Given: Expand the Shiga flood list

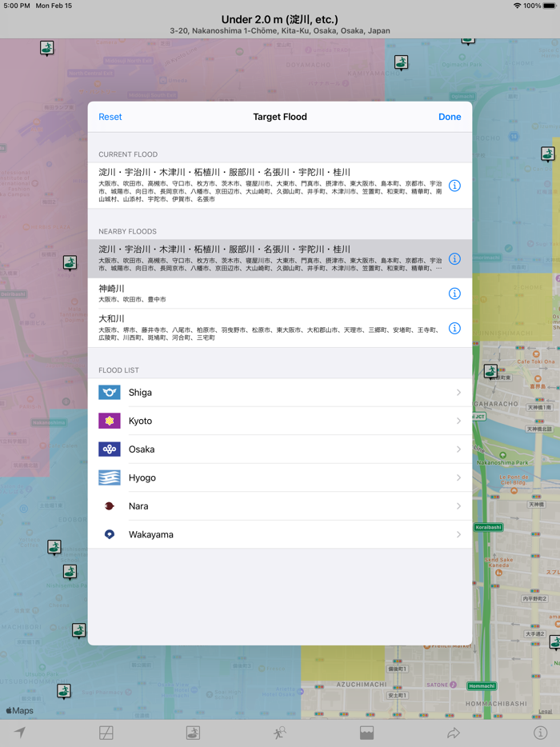Looking at the screenshot, I should point(279,393).
